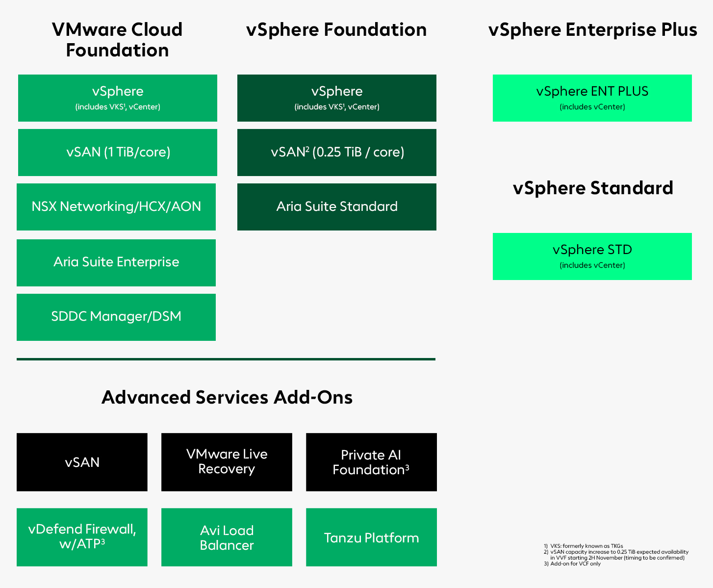Click the Advanced Services Add-Ons heading

coord(227,397)
